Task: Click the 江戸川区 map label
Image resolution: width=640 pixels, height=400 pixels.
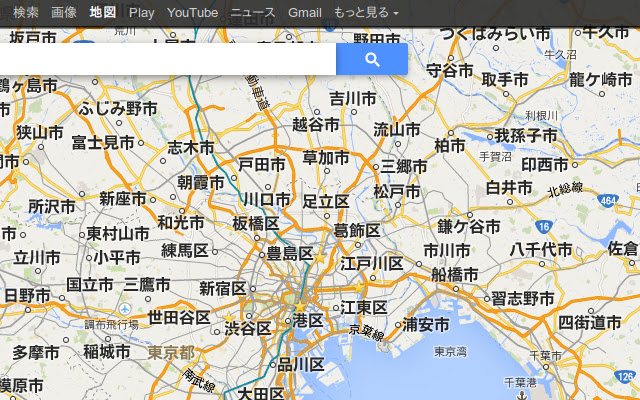Action: tap(372, 264)
